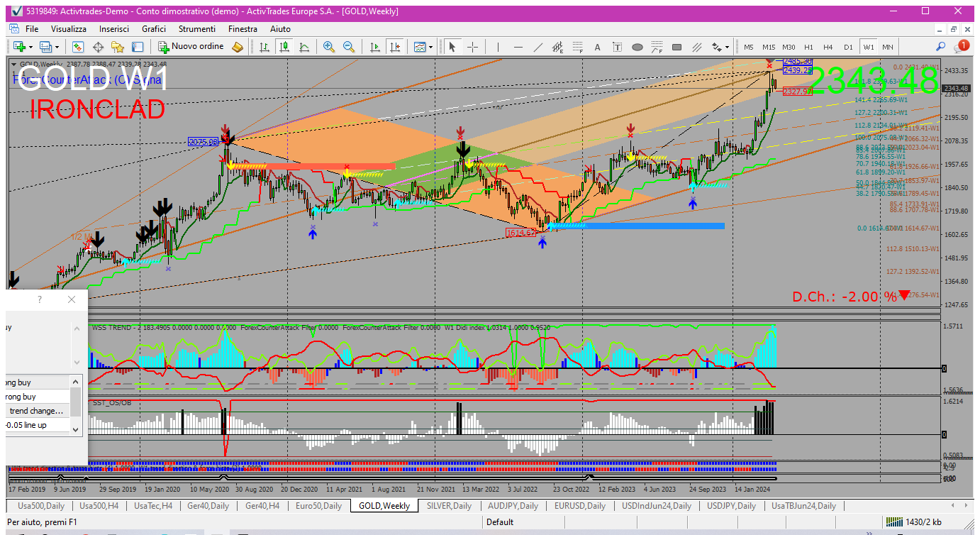This screenshot has width=980, height=535.
Task: Select the W1 timeframe
Action: [x=868, y=47]
